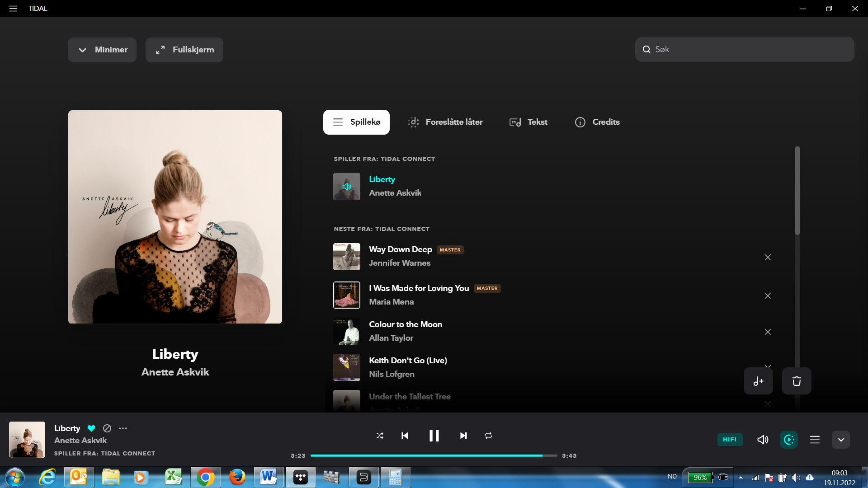This screenshot has width=868, height=488.
Task: Open Firefox from the taskbar
Action: [x=237, y=477]
